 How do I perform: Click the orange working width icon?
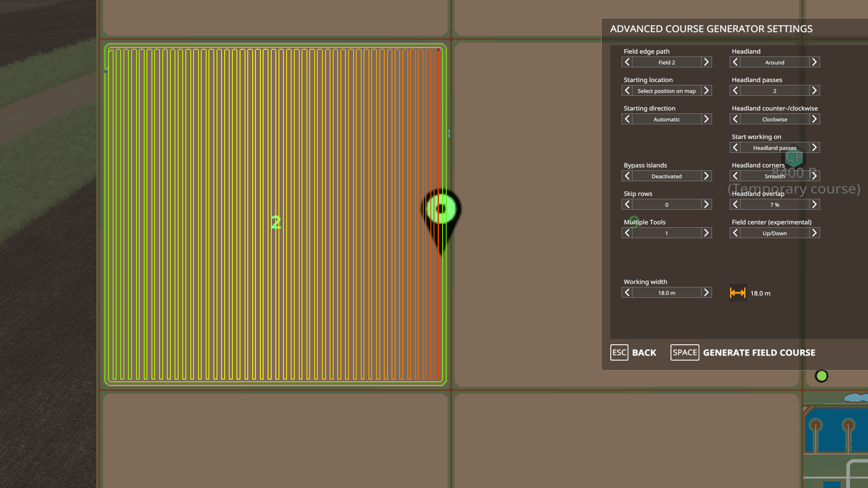click(738, 293)
